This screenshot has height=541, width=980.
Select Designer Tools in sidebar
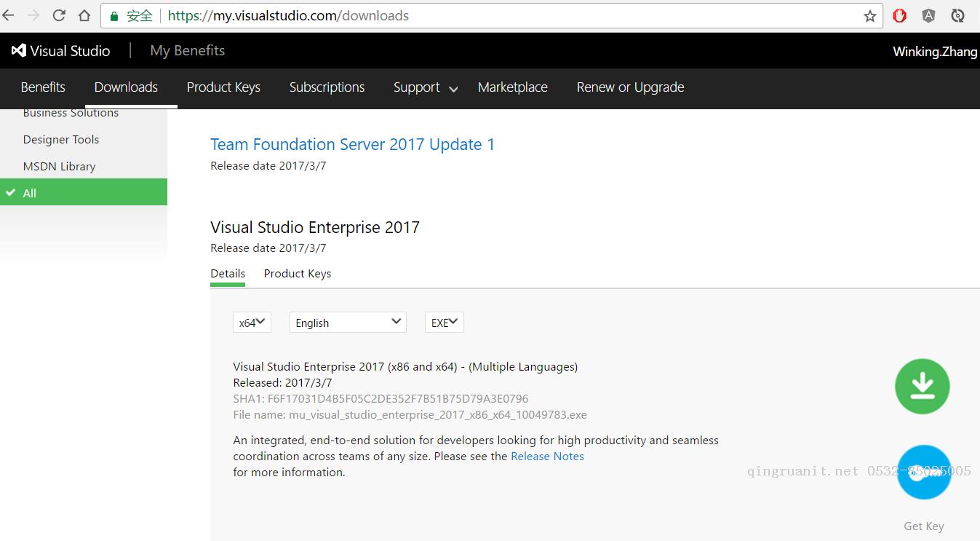[x=61, y=140]
